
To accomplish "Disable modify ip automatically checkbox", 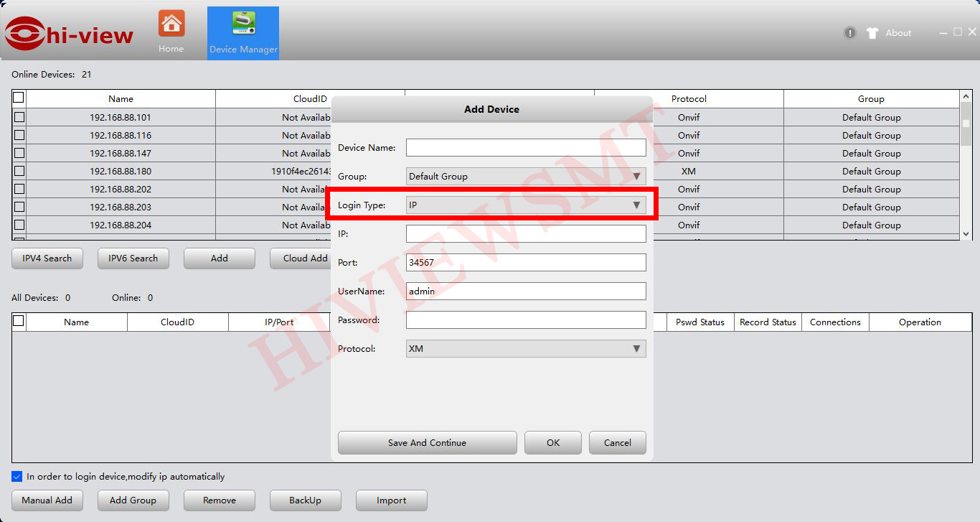I will pos(17,477).
